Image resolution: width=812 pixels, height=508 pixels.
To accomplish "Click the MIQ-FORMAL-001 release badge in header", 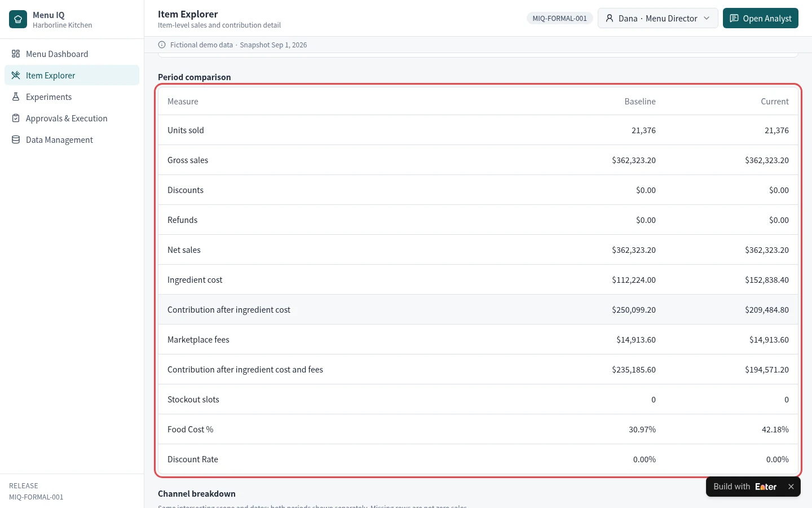I will click(559, 19).
